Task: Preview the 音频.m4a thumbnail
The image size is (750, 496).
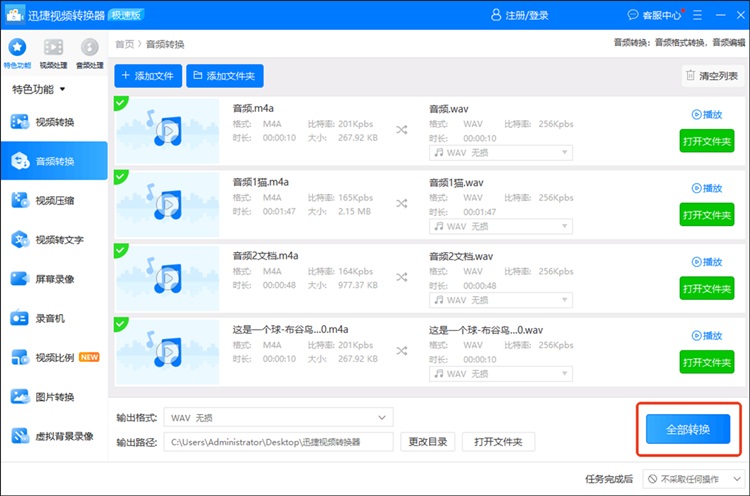Action: point(167,131)
